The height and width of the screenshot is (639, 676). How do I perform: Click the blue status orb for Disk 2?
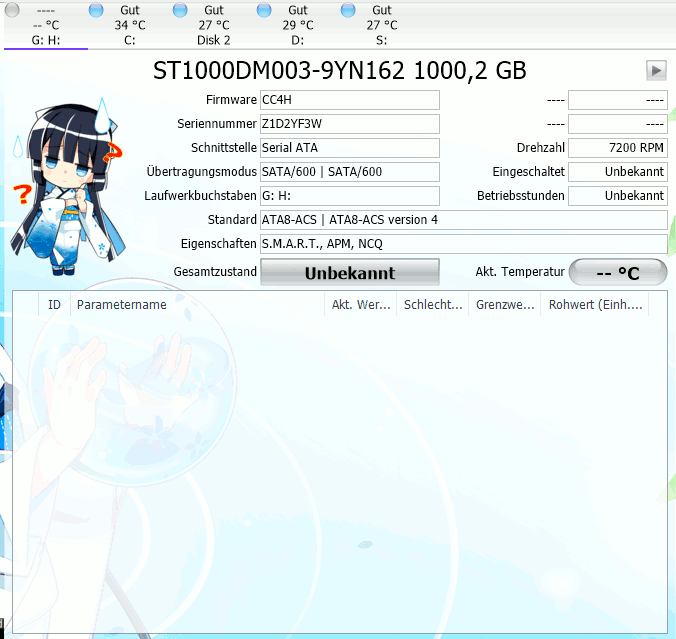pyautogui.click(x=180, y=9)
